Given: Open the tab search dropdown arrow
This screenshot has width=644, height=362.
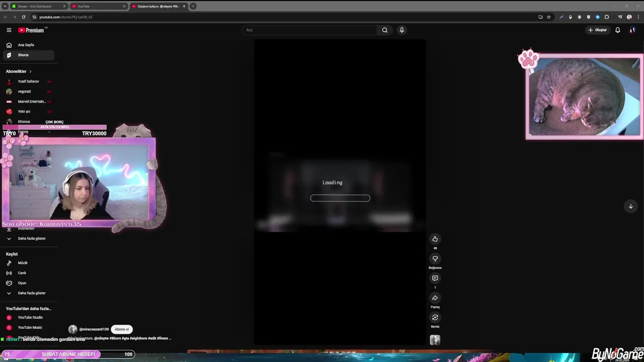Looking at the screenshot, I should point(5,6).
